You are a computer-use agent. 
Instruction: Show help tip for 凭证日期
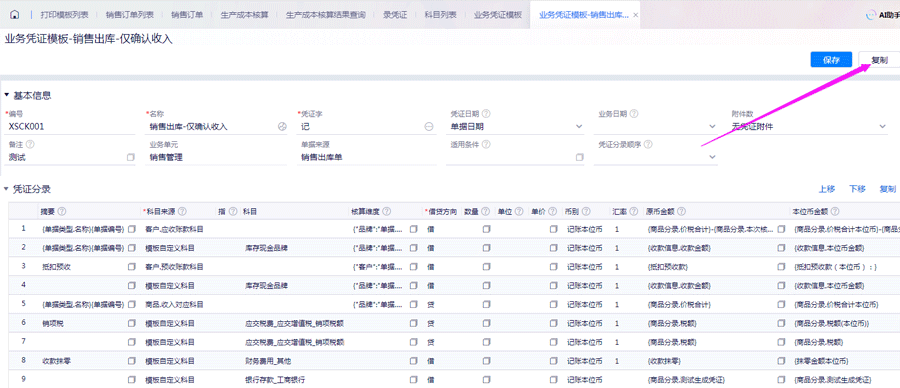coord(486,114)
